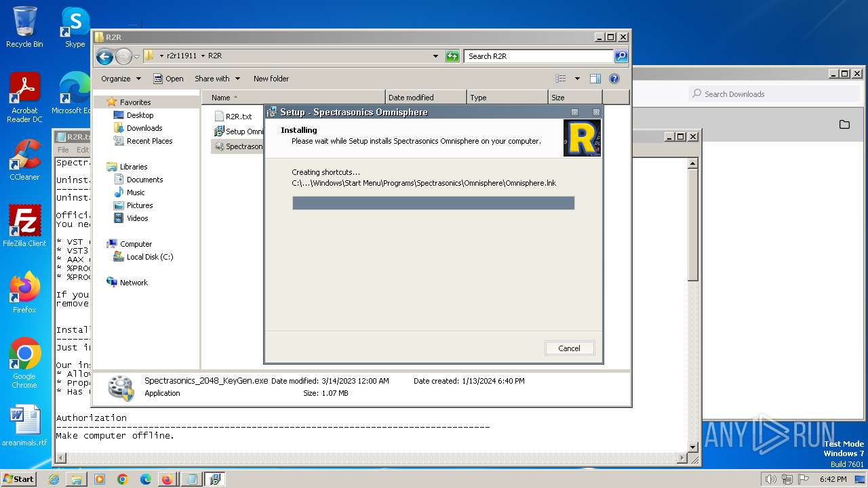This screenshot has height=488, width=868.
Task: Open Windows Media Player from taskbar
Action: click(100, 479)
